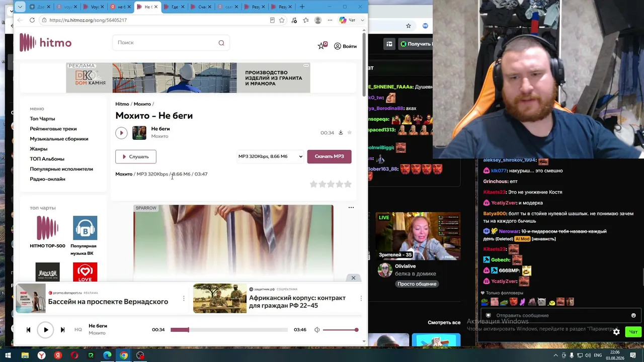
Task: Open options for the Африканский корпус ad
Action: click(x=361, y=298)
